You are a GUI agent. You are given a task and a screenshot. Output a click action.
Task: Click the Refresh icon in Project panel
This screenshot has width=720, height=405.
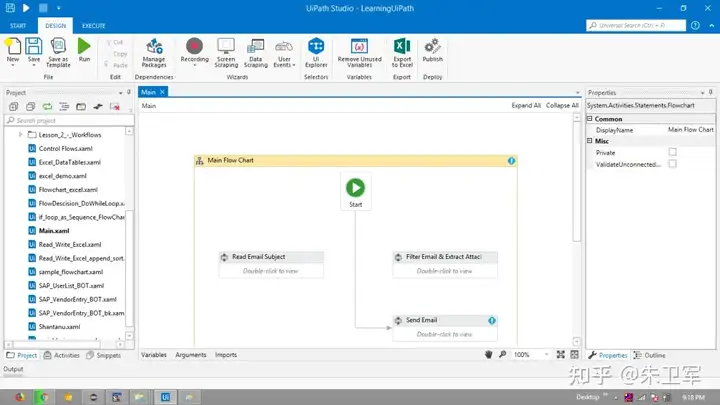47,107
